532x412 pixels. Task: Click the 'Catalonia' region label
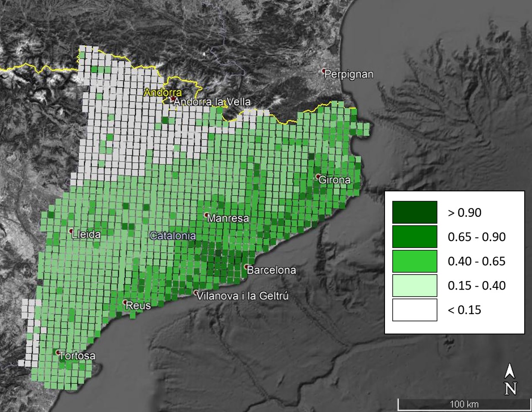[172, 236]
